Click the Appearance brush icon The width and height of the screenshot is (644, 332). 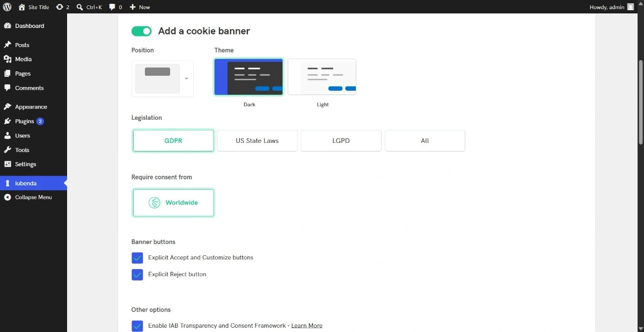click(x=8, y=107)
